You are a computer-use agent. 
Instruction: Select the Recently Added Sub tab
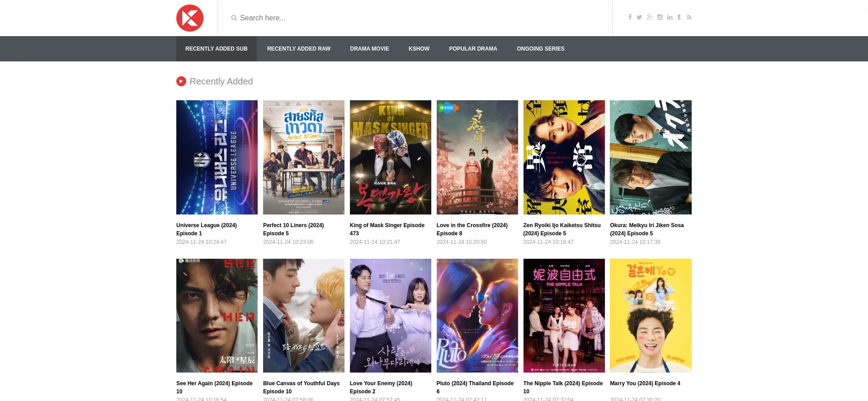tap(216, 49)
